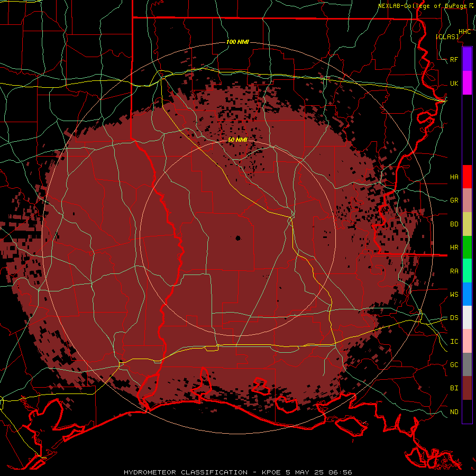Screen dimensions: 476x476
Task: Click the WS blue legend swatch
Action: tap(467, 294)
